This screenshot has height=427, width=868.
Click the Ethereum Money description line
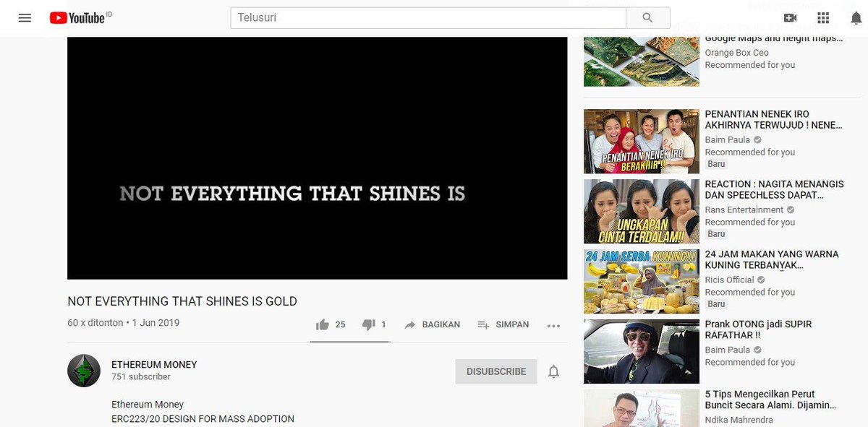(x=148, y=405)
